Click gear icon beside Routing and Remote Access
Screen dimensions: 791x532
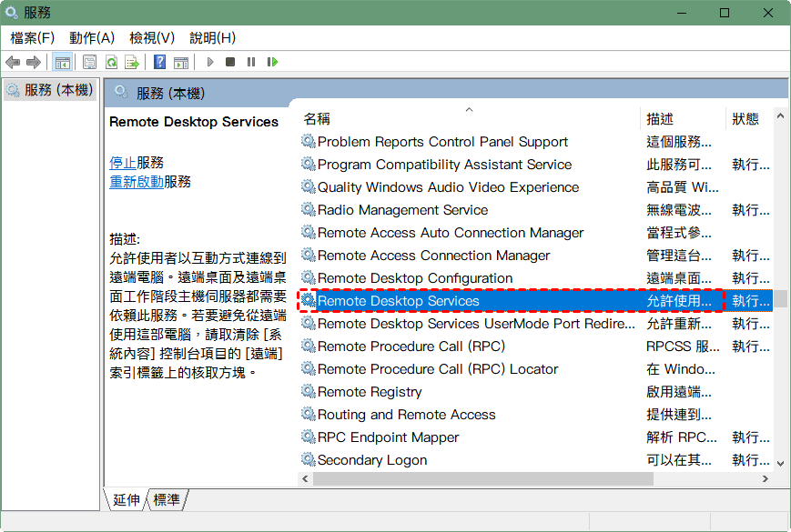pyautogui.click(x=309, y=414)
